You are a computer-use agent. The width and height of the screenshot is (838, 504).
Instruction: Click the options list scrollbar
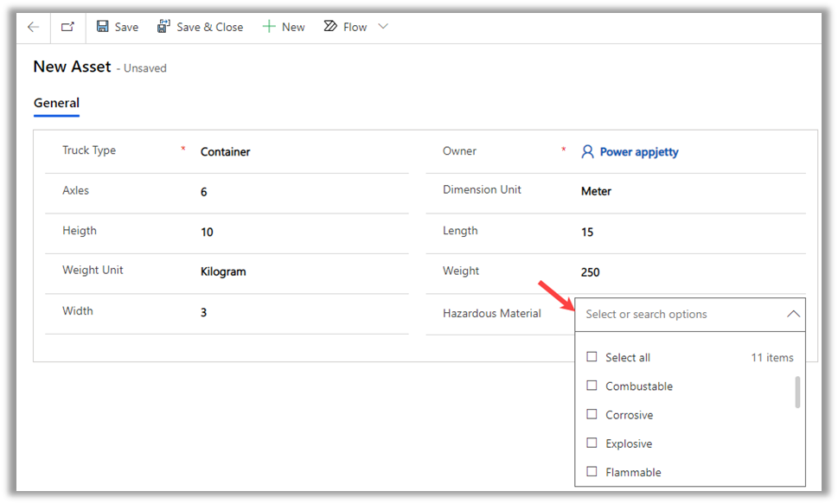tap(797, 392)
